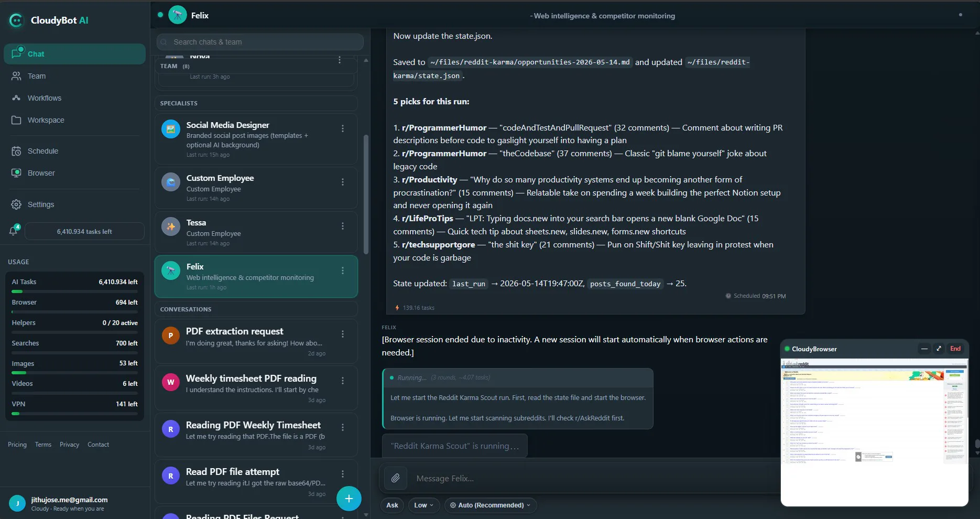Click the specialist list scrollbar
The height and width of the screenshot is (519, 980).
[366, 194]
